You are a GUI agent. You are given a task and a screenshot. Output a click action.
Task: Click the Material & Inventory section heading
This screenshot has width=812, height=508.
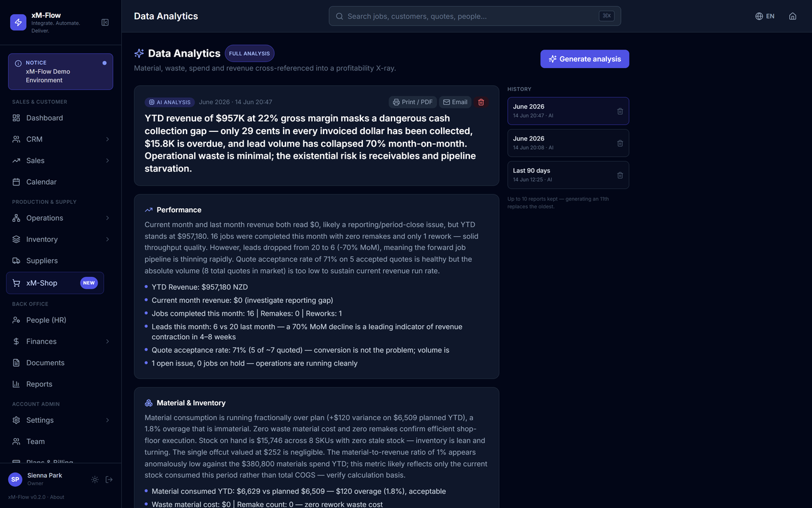pyautogui.click(x=191, y=403)
